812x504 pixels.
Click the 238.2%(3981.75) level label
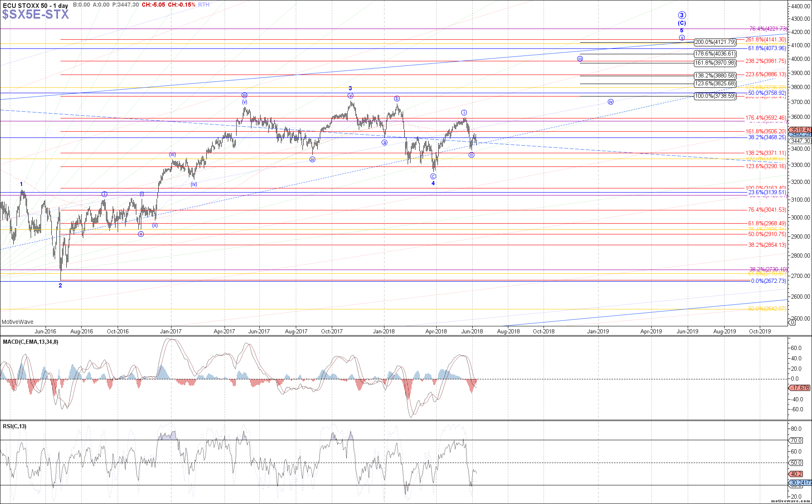[x=766, y=61]
